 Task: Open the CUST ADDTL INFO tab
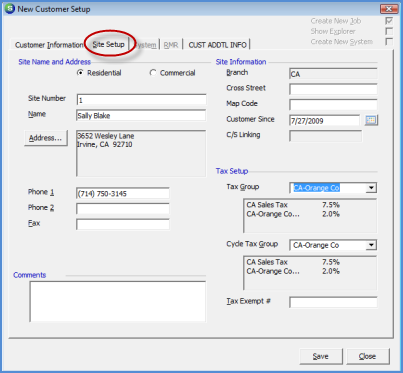[217, 45]
